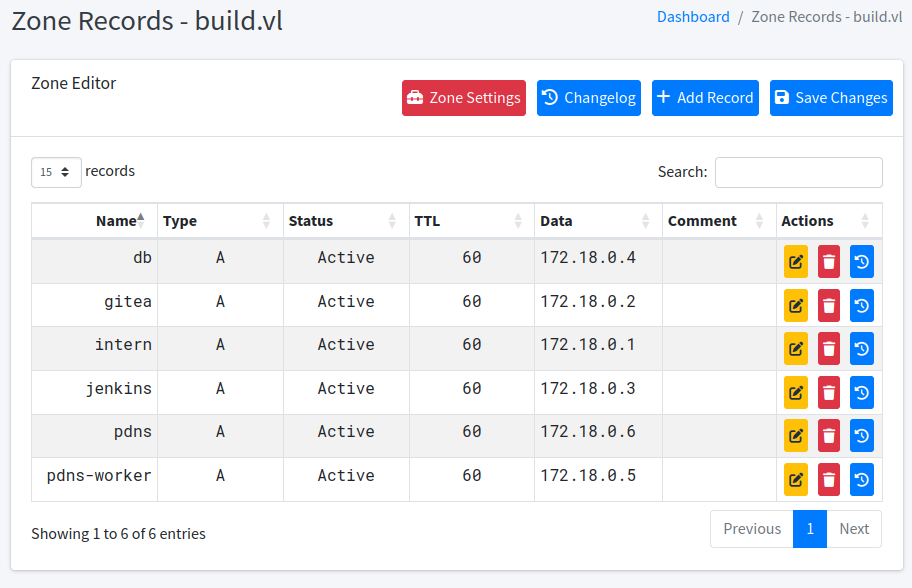Screen dimensions: 912x588
Task: Edit the jenkins record
Action: point(795,392)
